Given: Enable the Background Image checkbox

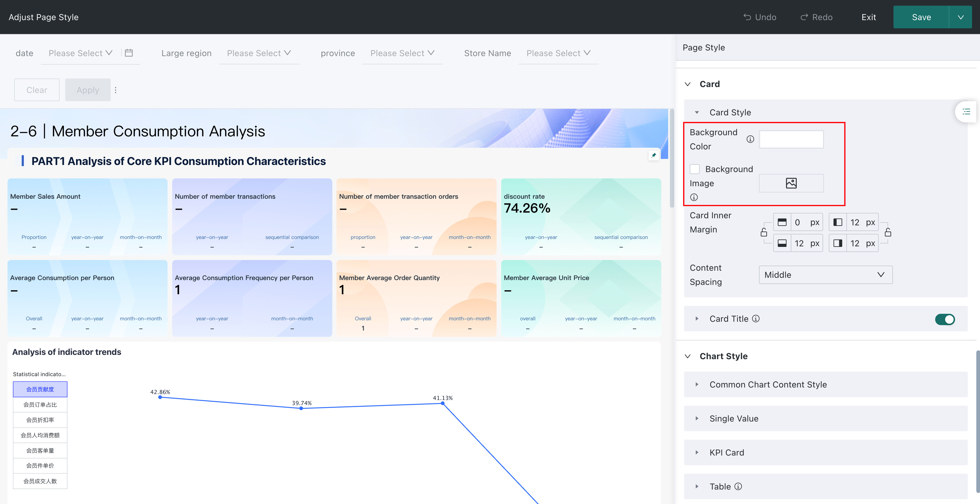Looking at the screenshot, I should pyautogui.click(x=695, y=169).
